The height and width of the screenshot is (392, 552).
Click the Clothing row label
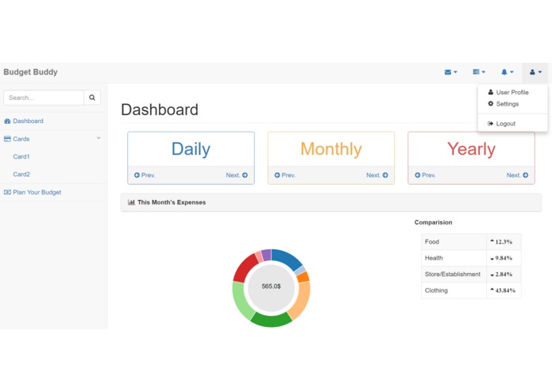click(436, 290)
